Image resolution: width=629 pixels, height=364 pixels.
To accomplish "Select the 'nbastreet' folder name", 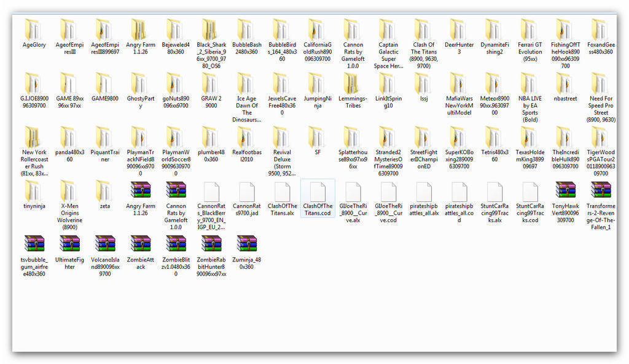I will tap(565, 98).
